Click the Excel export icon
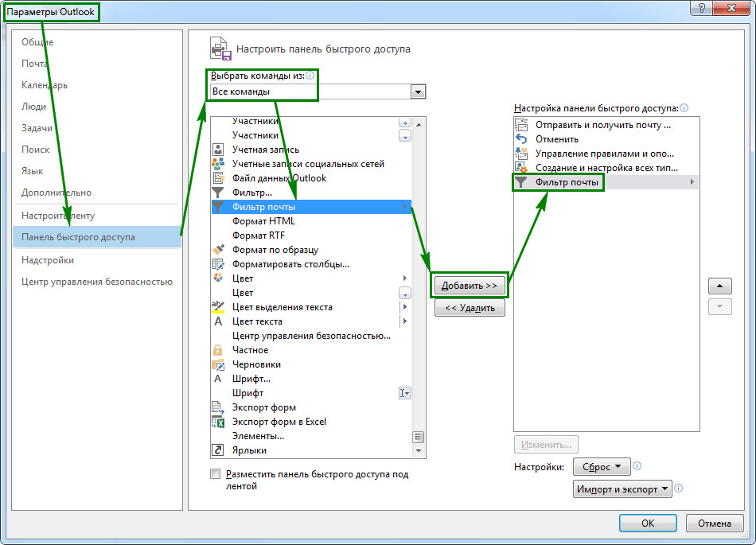Viewport: 756px width, 545px height. coord(218,422)
